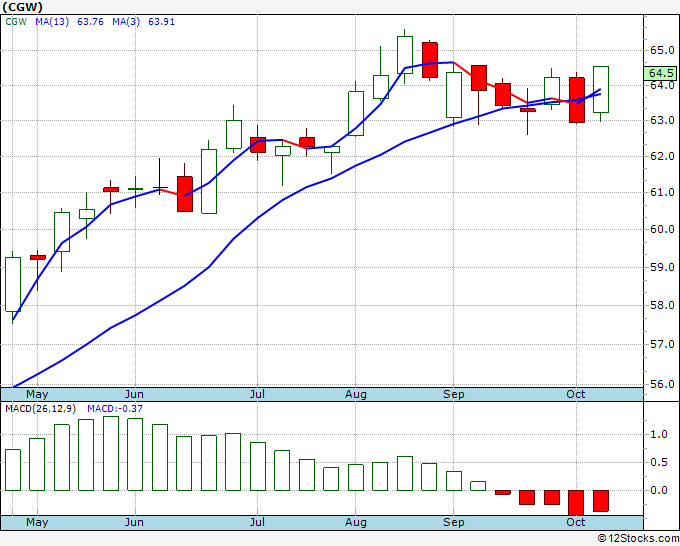
Task: Click the 0.0 MACD axis label
Action: [659, 490]
